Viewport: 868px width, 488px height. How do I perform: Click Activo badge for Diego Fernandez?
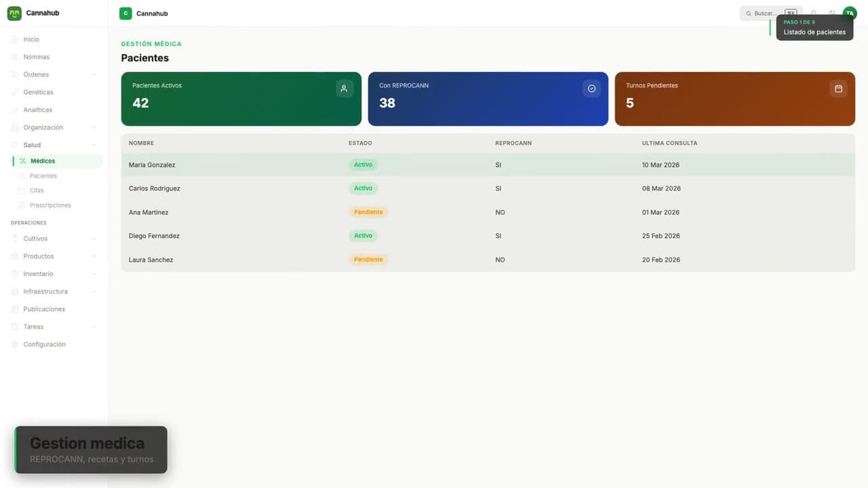(x=363, y=236)
